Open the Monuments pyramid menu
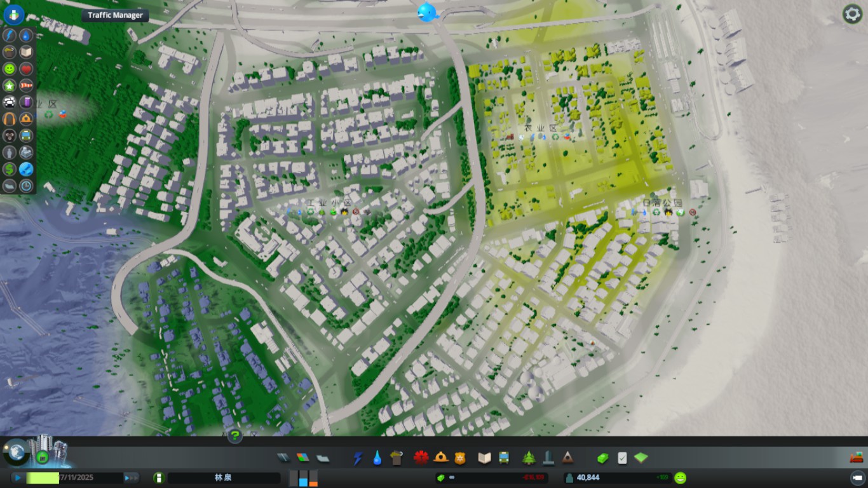The image size is (868, 488). coord(567,457)
